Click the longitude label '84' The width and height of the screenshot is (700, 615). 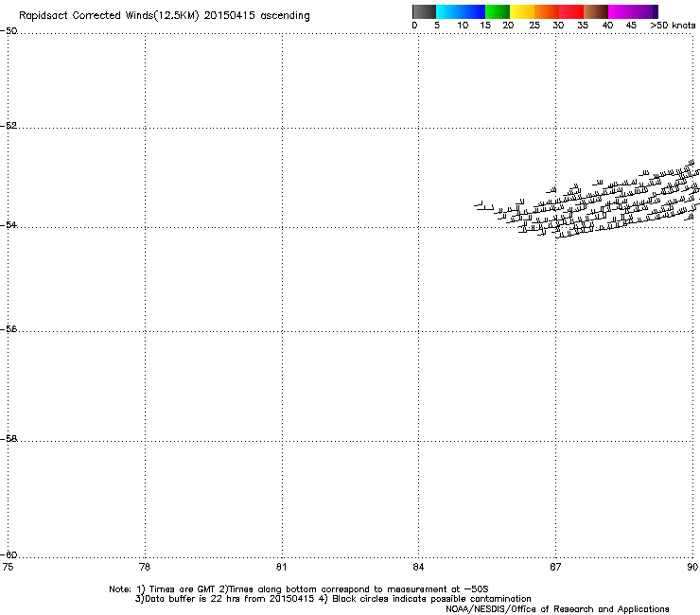click(x=418, y=567)
